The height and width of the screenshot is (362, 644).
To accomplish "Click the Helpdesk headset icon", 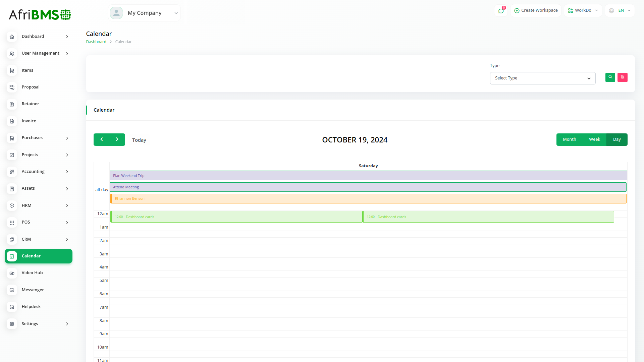I will [x=12, y=307].
